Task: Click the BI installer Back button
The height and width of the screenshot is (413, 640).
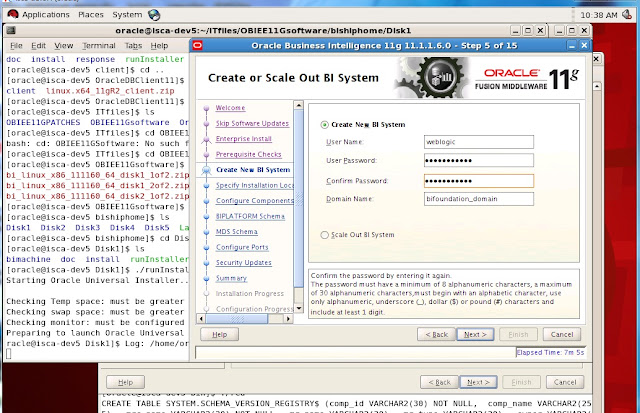Action: (436, 334)
